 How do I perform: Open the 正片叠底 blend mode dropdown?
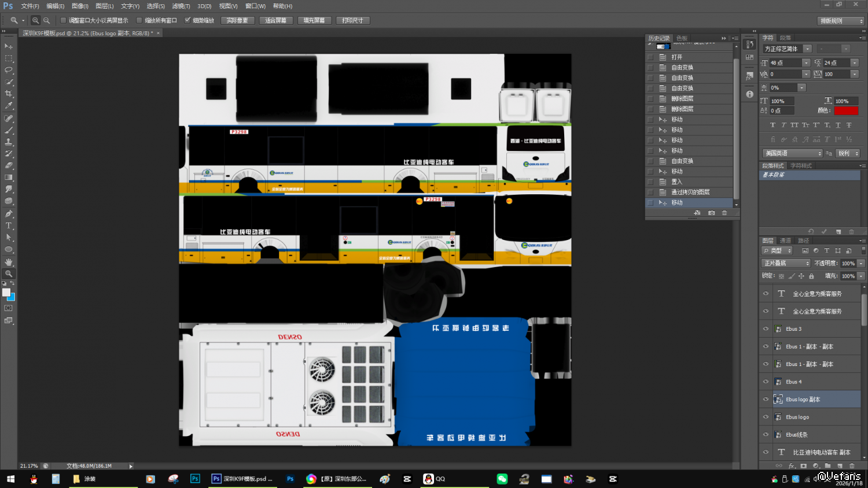point(786,263)
